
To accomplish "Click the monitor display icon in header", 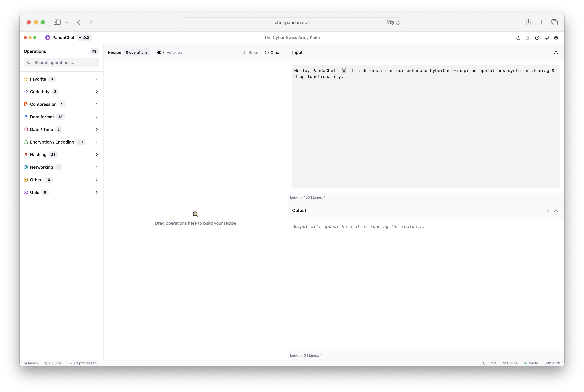I will coord(547,38).
